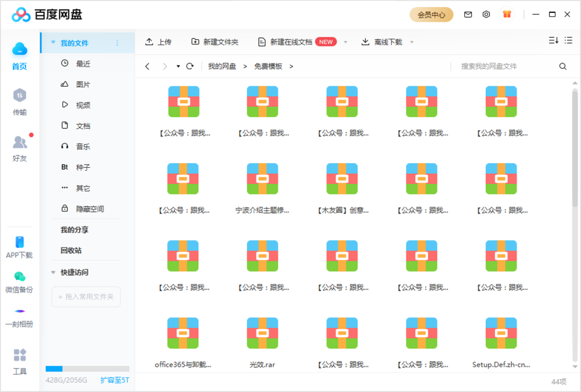581x392 pixels.
Task: Click the refresh icon
Action: tap(190, 66)
